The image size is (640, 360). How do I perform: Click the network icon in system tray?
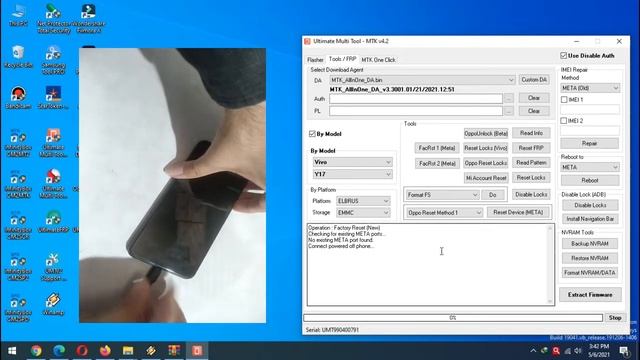pyautogui.click(x=567, y=351)
